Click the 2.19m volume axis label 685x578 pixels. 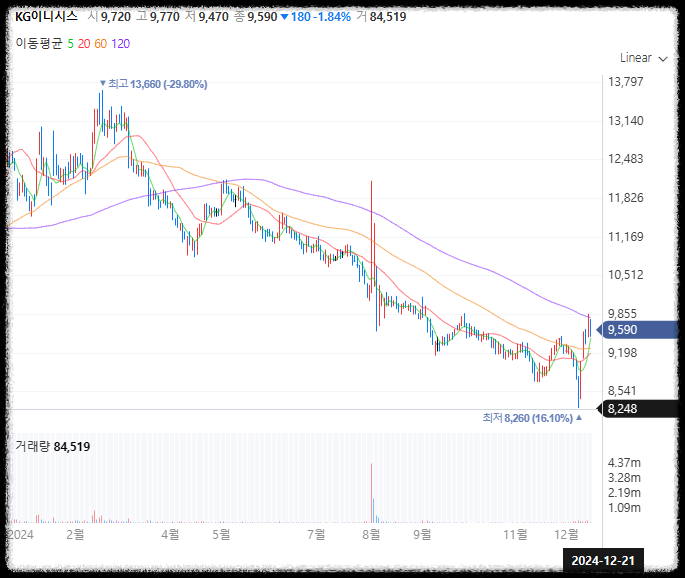[624, 493]
